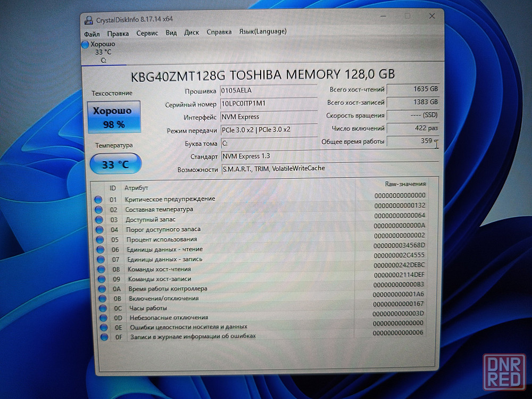Click status dot for Команды хост-записи row

[x=102, y=279]
